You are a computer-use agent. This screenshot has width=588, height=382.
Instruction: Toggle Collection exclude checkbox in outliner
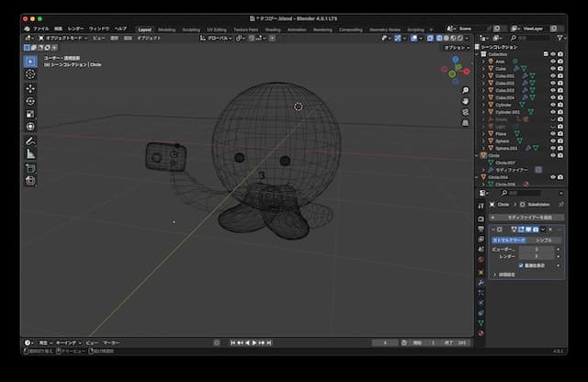tap(546, 54)
